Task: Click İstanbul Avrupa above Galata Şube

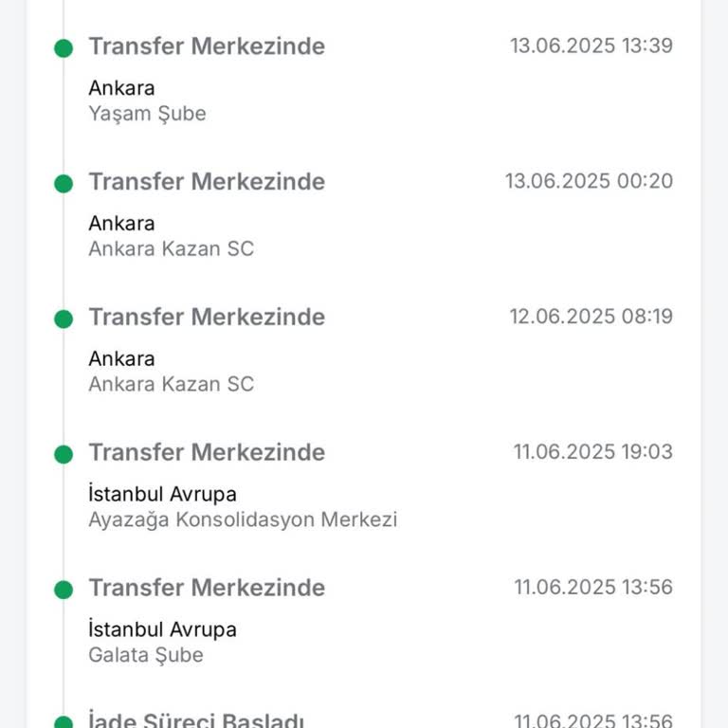Action: click(162, 629)
